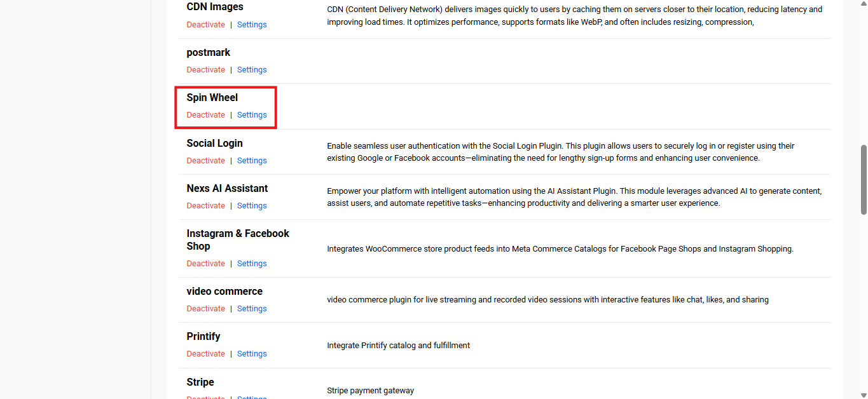Open Settings for Instagram & Facebook Shop
Image resolution: width=868 pixels, height=399 pixels.
(x=252, y=264)
